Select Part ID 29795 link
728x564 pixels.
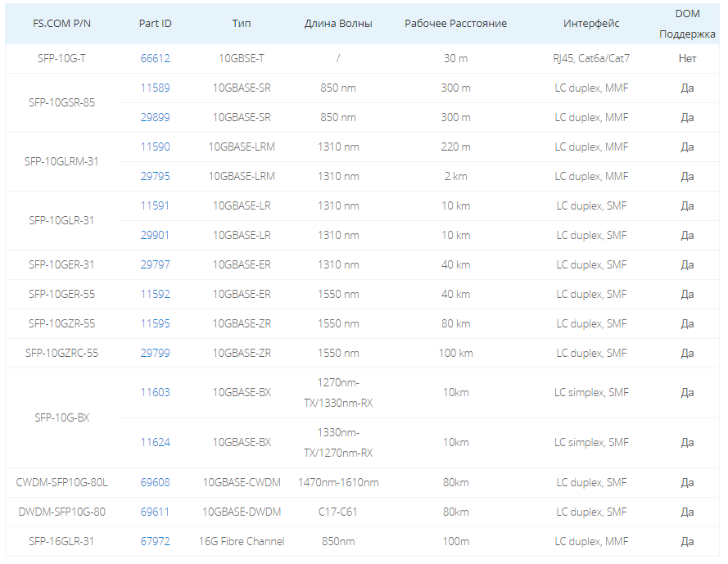(x=155, y=176)
